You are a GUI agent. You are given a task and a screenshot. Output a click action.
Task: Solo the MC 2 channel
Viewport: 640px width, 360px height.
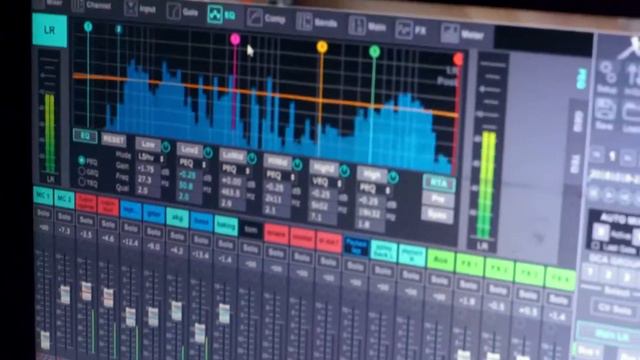(64, 216)
